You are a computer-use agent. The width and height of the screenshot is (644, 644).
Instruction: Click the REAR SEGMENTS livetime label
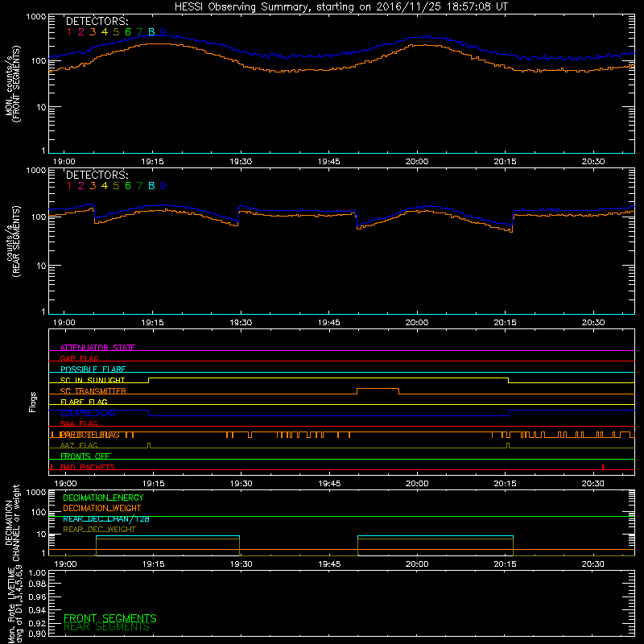pos(106,627)
